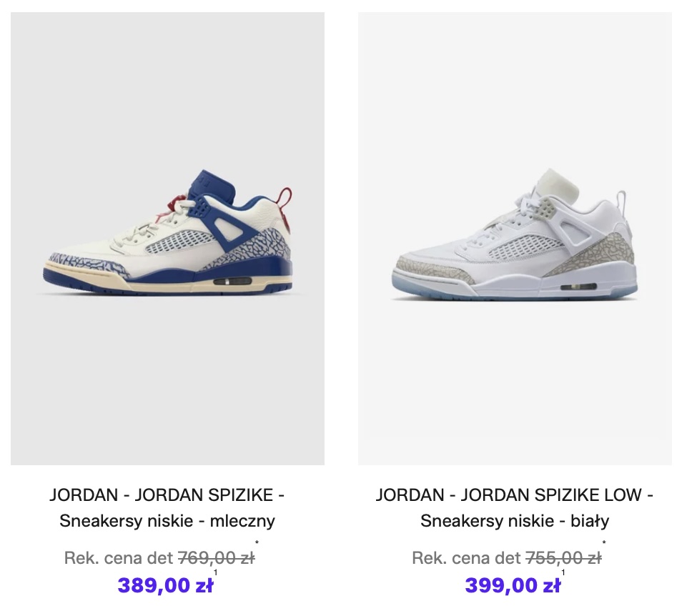Click the asterisk next to 755,00 zł
The height and width of the screenshot is (616, 682).
tap(604, 542)
